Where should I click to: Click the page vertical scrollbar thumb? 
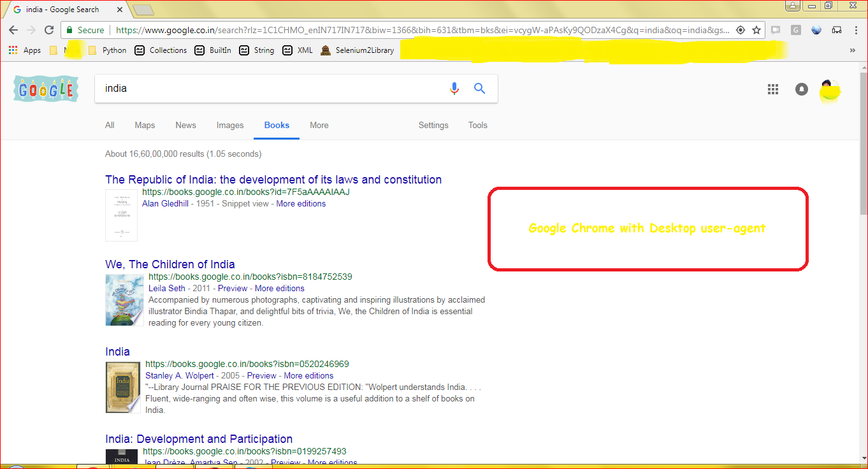pyautogui.click(x=864, y=143)
